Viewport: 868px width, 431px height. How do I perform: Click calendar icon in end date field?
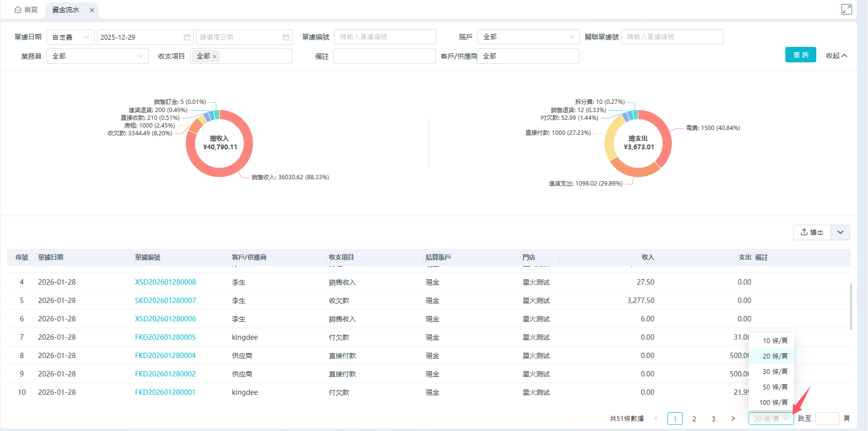pos(286,37)
